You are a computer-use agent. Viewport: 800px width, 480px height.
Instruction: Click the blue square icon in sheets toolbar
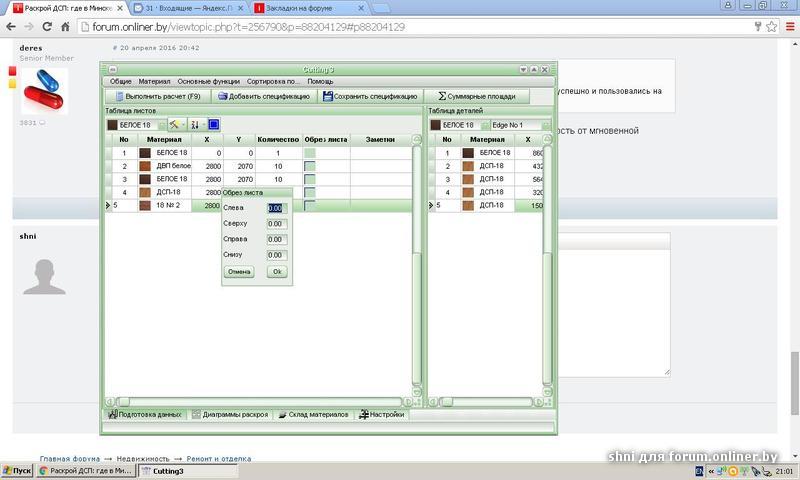[x=214, y=125]
